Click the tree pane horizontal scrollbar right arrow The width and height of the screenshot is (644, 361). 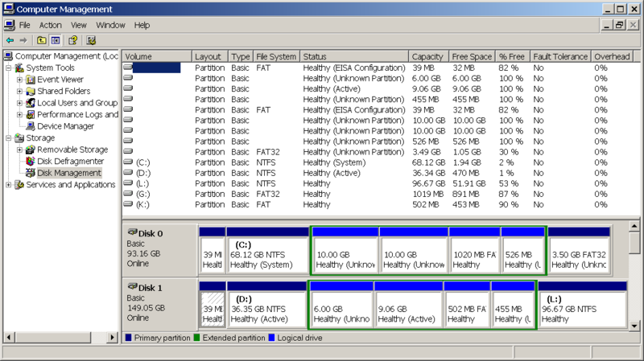point(112,338)
